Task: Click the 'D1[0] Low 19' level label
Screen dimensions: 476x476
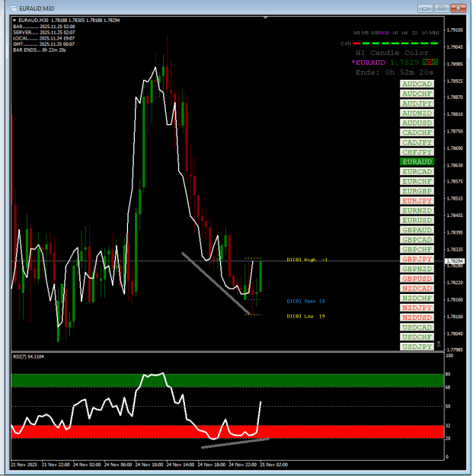Action: point(305,316)
